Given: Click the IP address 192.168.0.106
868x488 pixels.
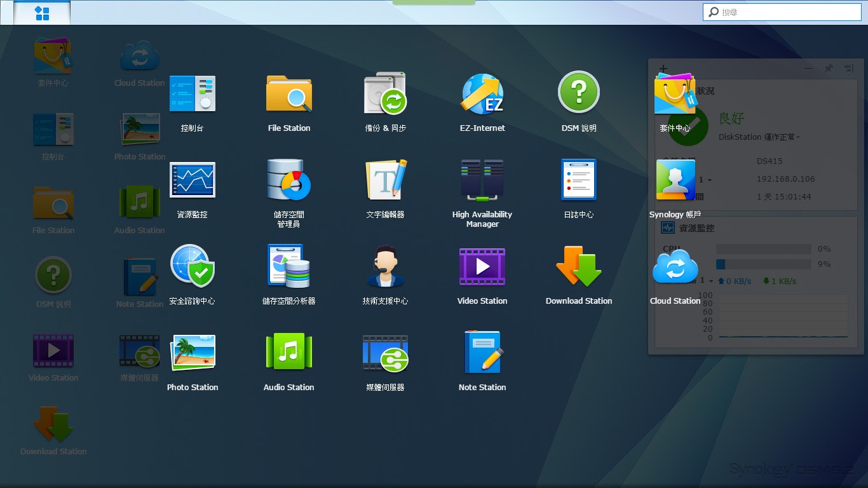Looking at the screenshot, I should coord(785,179).
